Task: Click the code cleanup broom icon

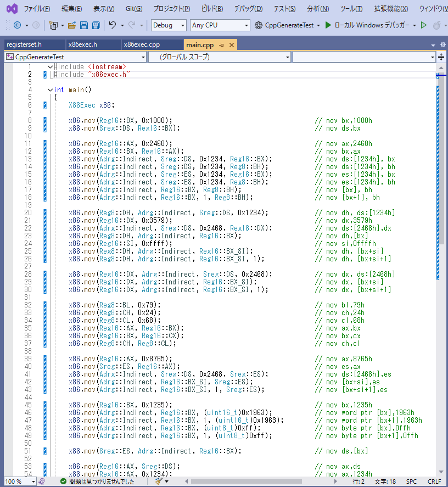Action: point(159,482)
